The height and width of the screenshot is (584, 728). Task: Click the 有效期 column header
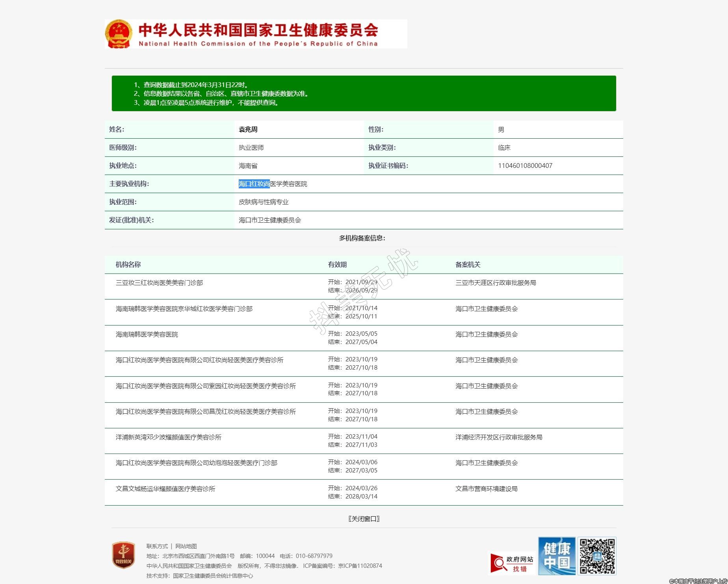[x=337, y=265]
